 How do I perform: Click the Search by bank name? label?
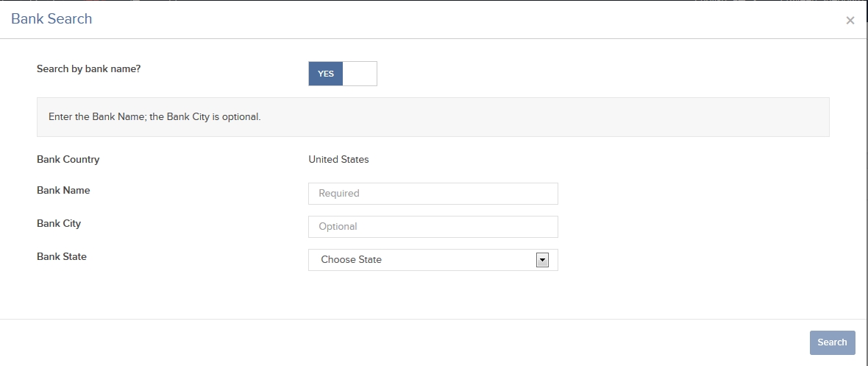[x=88, y=69]
